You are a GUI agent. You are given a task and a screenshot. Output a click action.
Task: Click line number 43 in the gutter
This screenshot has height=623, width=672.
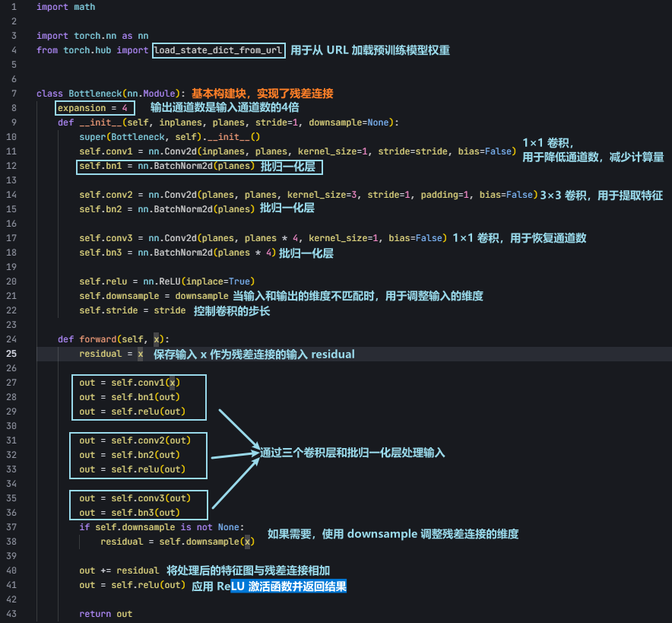click(x=11, y=614)
